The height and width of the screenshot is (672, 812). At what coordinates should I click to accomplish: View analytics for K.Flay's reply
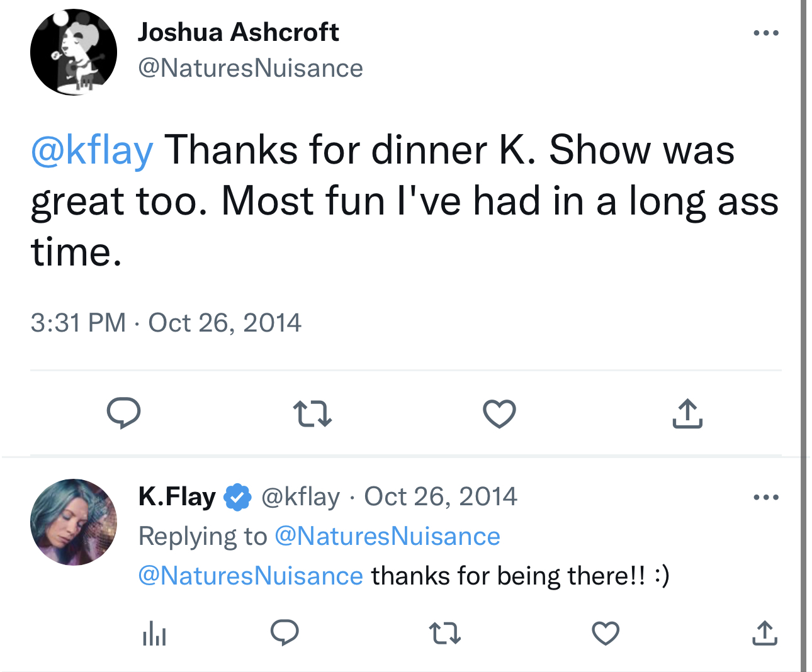click(154, 633)
